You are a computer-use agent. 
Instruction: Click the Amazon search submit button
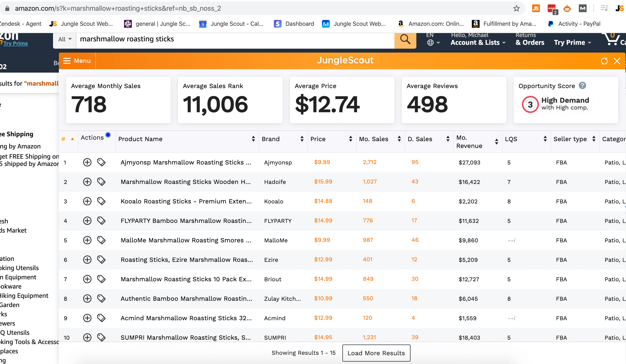click(404, 39)
